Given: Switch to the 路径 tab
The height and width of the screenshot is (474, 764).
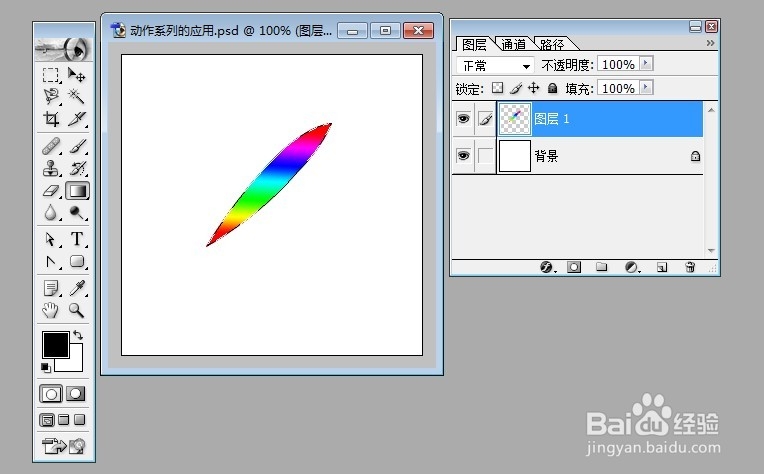Looking at the screenshot, I should (x=552, y=44).
